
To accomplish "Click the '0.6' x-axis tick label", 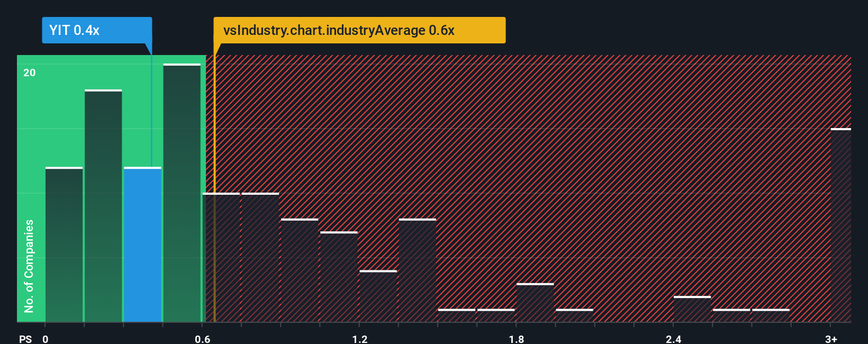I will [203, 339].
